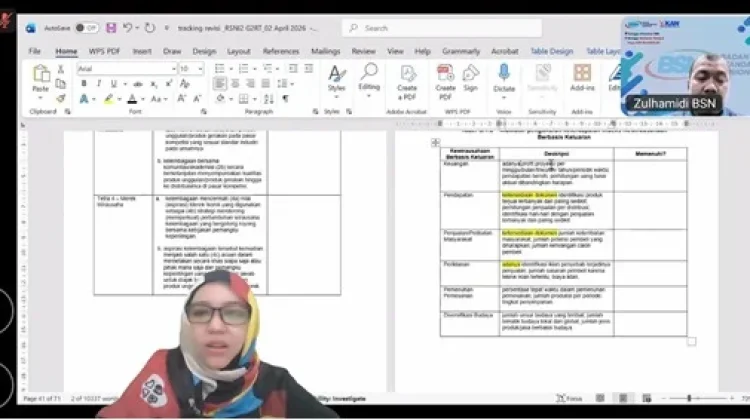This screenshot has height=420, width=750.
Task: Switch to the Table Design tab
Action: click(551, 51)
